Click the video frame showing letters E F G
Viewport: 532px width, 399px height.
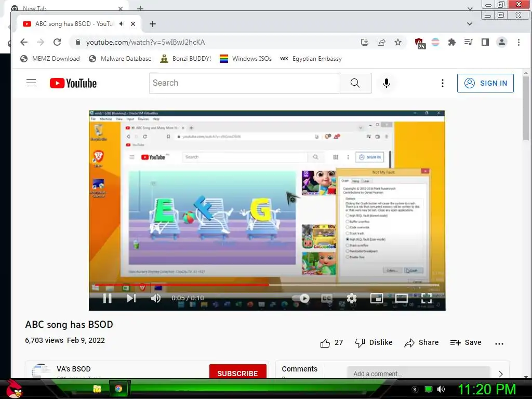pyautogui.click(x=212, y=218)
